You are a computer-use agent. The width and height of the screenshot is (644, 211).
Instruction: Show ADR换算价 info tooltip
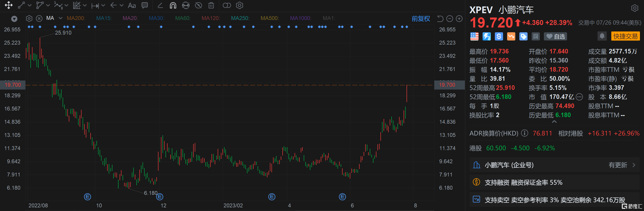coord(524,133)
